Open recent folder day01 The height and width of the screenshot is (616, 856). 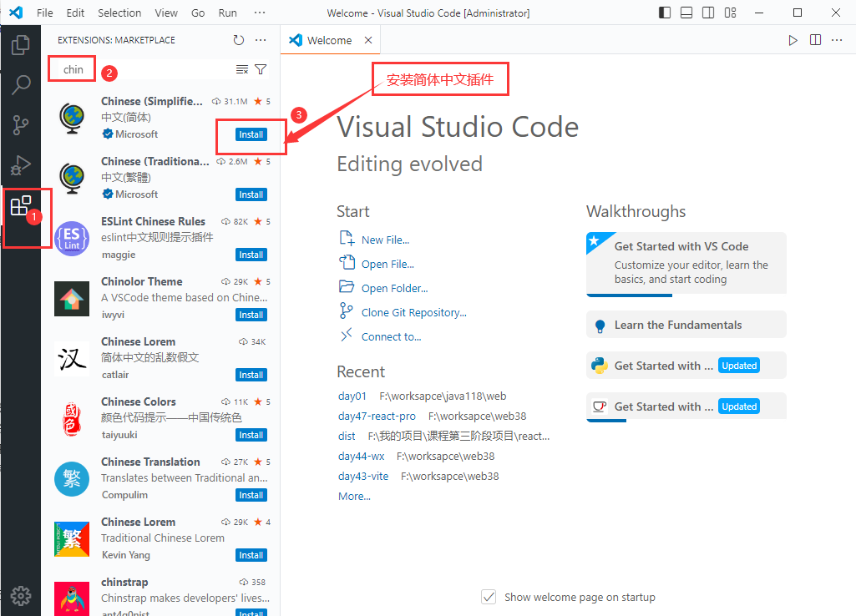(352, 396)
